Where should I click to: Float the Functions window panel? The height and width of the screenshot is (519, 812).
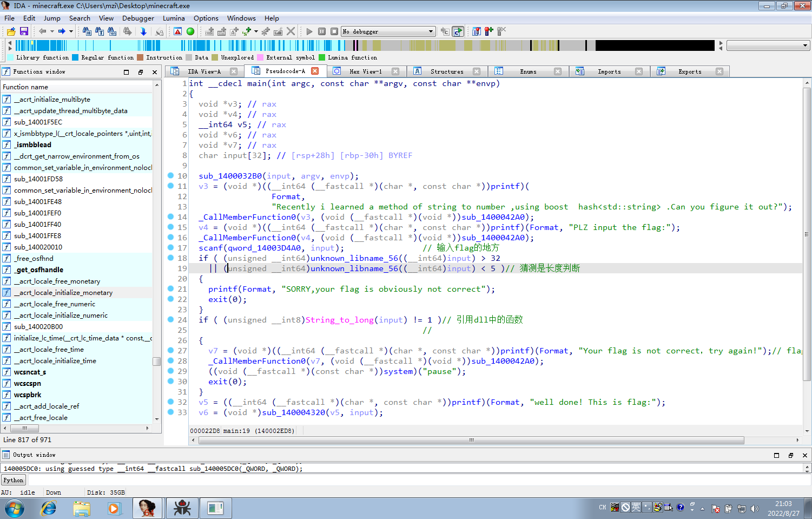click(x=141, y=72)
